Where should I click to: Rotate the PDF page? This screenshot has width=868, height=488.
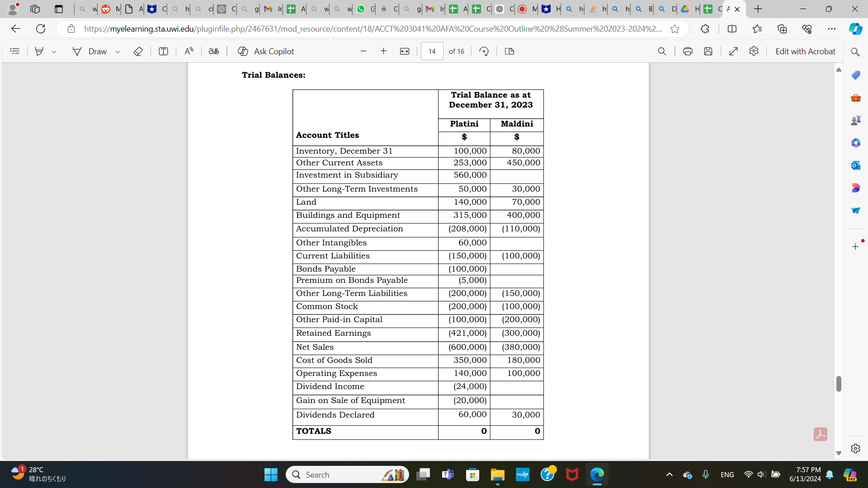[484, 51]
